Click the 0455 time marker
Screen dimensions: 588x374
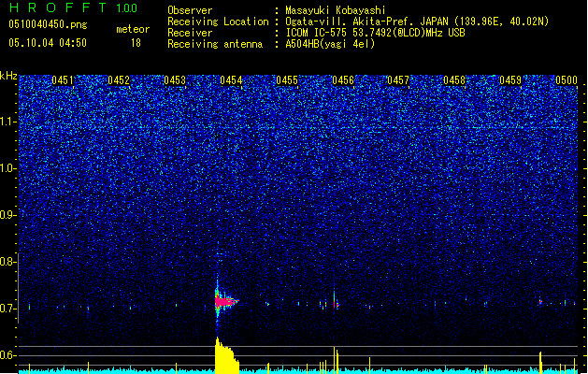pyautogui.click(x=287, y=80)
